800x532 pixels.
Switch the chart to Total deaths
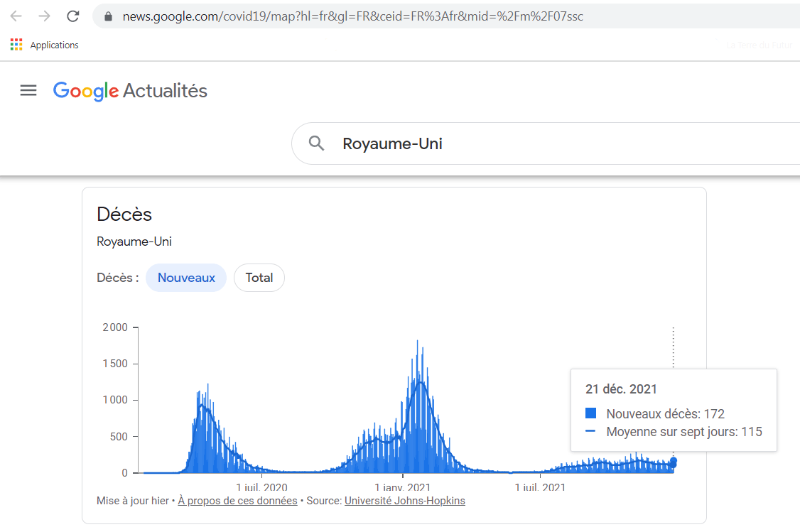tap(259, 278)
